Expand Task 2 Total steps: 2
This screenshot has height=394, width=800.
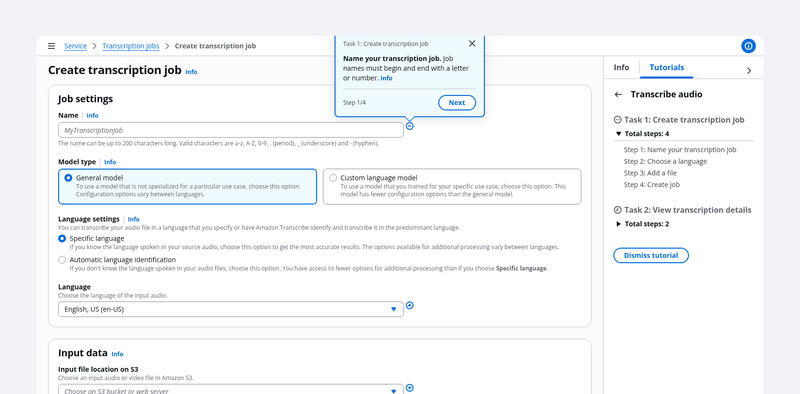point(642,224)
